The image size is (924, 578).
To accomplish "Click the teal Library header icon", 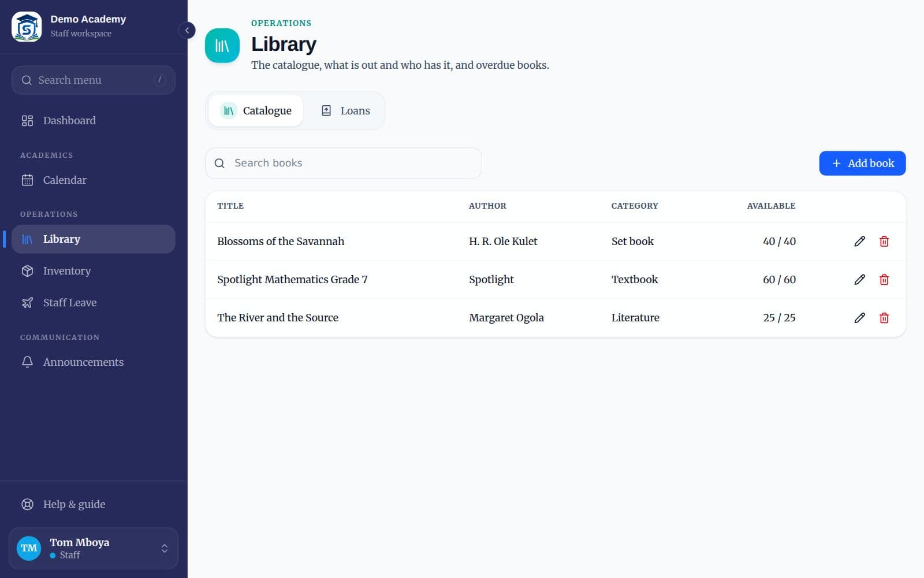I will [x=222, y=45].
